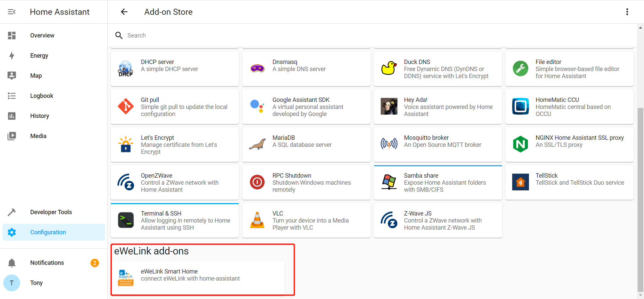The height and width of the screenshot is (299, 644).
Task: Click the Media play icon
Action: 12,136
